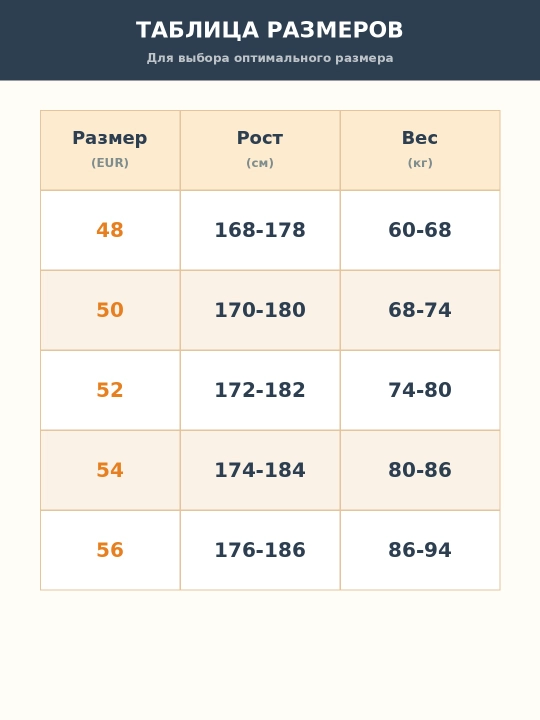This screenshot has width=540, height=720.
Task: Select height range 174-184
Action: tap(260, 470)
